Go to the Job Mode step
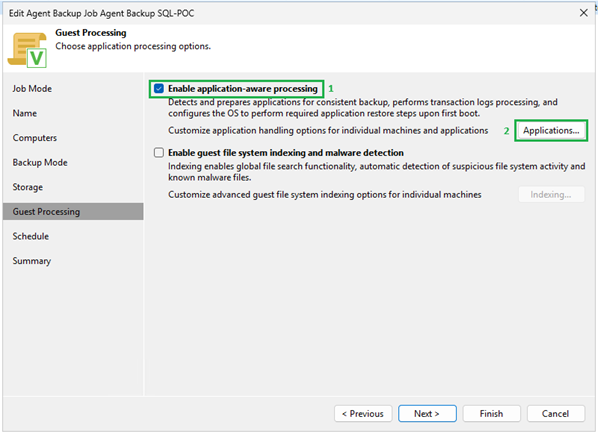Image resolution: width=598 pixels, height=434 pixels. pos(32,88)
